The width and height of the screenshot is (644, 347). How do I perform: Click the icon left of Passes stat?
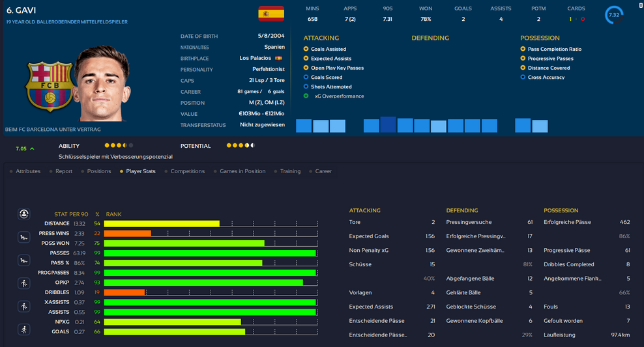pos(24,260)
